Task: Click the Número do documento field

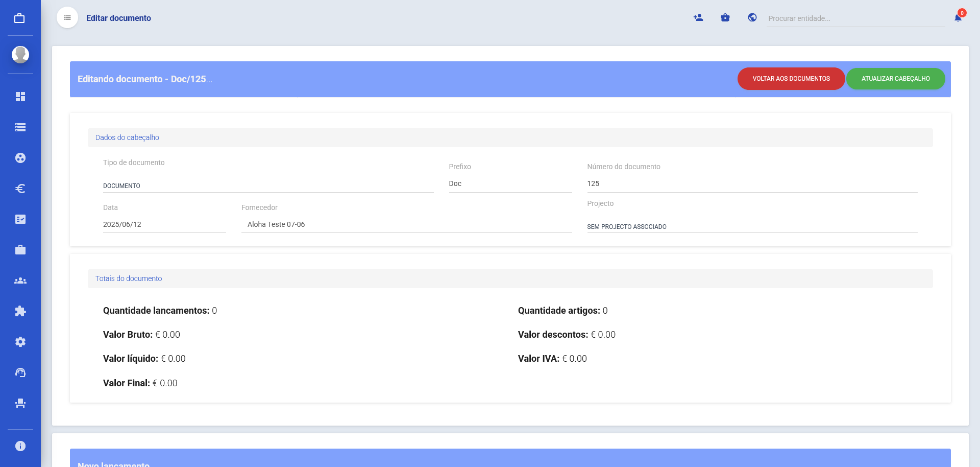Action: [x=752, y=183]
